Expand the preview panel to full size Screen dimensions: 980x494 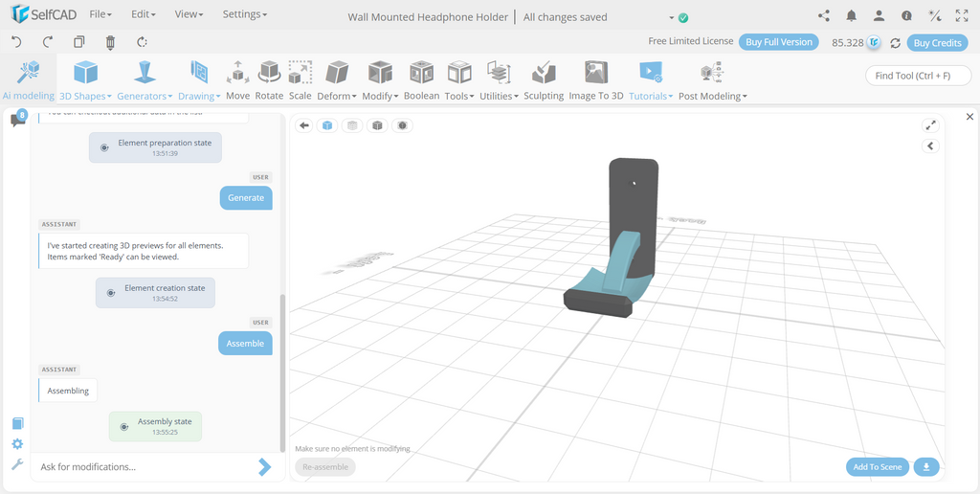coord(930,125)
